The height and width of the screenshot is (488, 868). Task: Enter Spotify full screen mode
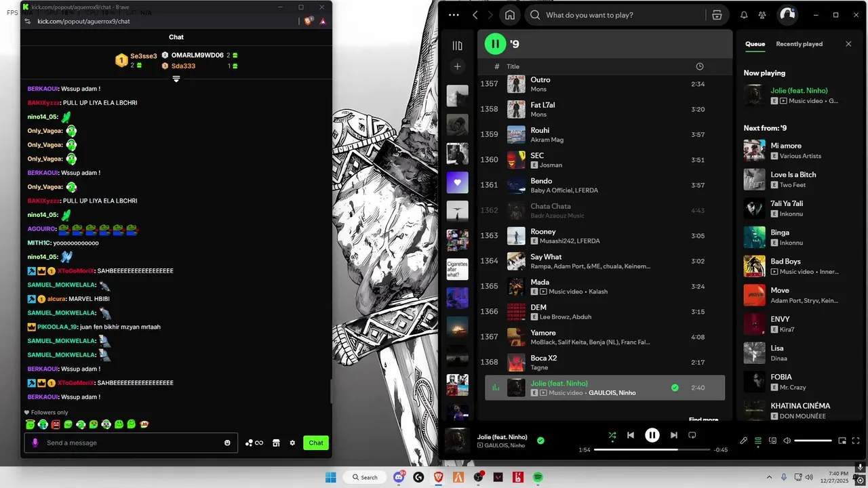[856, 441]
